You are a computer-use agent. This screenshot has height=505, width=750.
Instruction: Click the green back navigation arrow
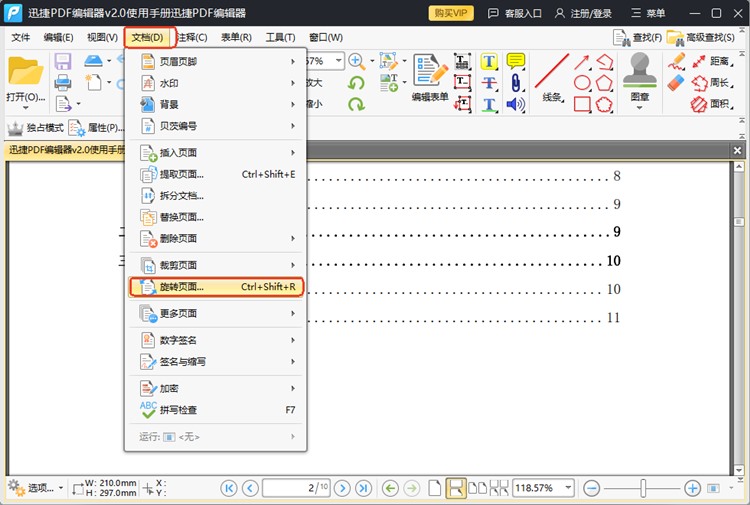[x=390, y=488]
